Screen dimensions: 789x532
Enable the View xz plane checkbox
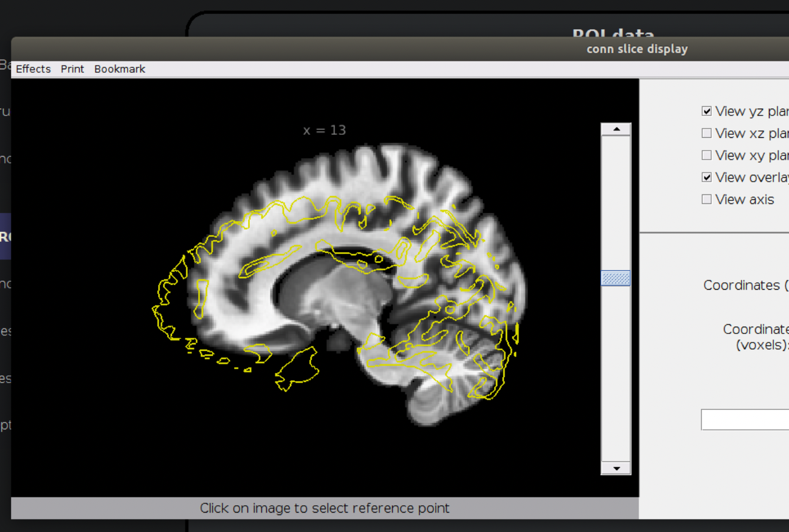click(706, 133)
